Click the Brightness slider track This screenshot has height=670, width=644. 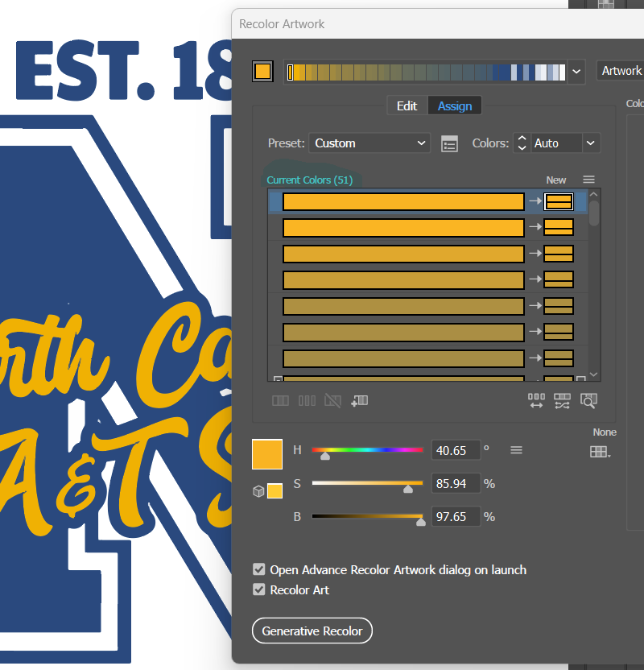pyautogui.click(x=367, y=516)
